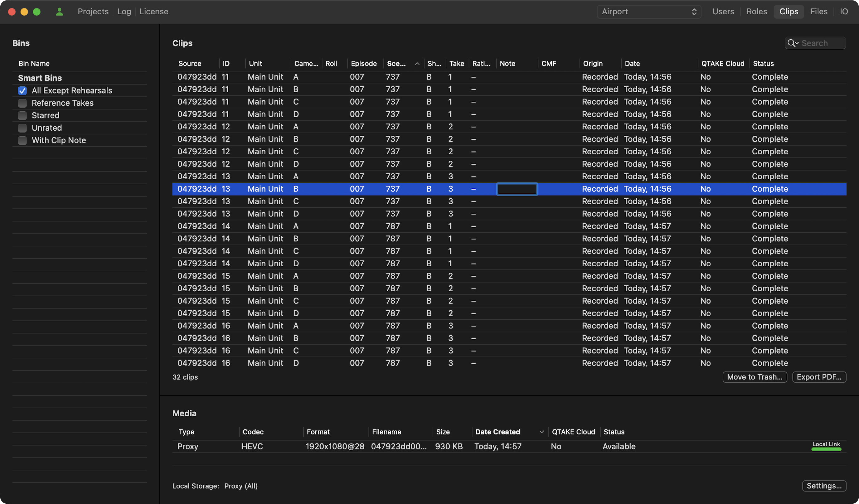Click the Date Created sort chevron
Screen dimensions: 859x504
click(542, 432)
